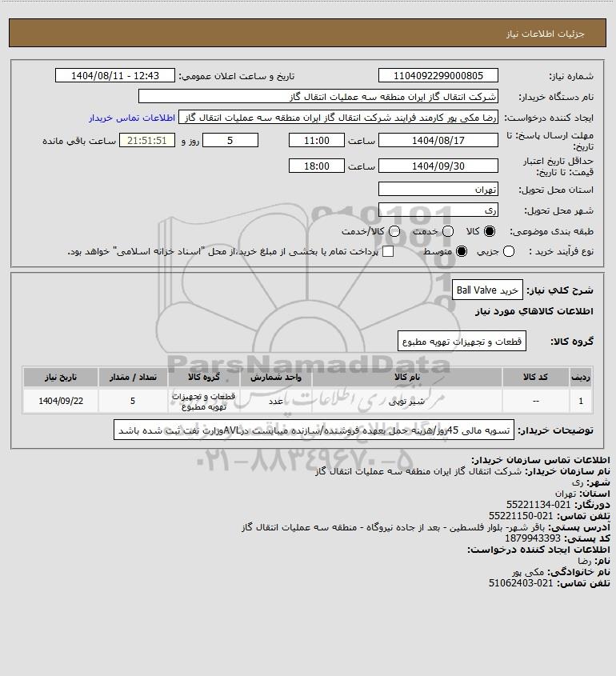The image size is (616, 676).
Task: Select the متوسط purchase type radio
Action: point(462,251)
